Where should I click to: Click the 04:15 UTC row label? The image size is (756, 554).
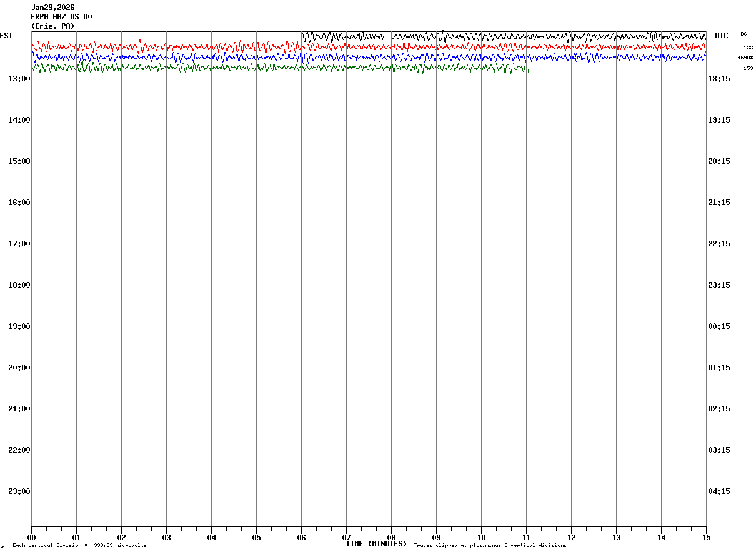point(719,491)
